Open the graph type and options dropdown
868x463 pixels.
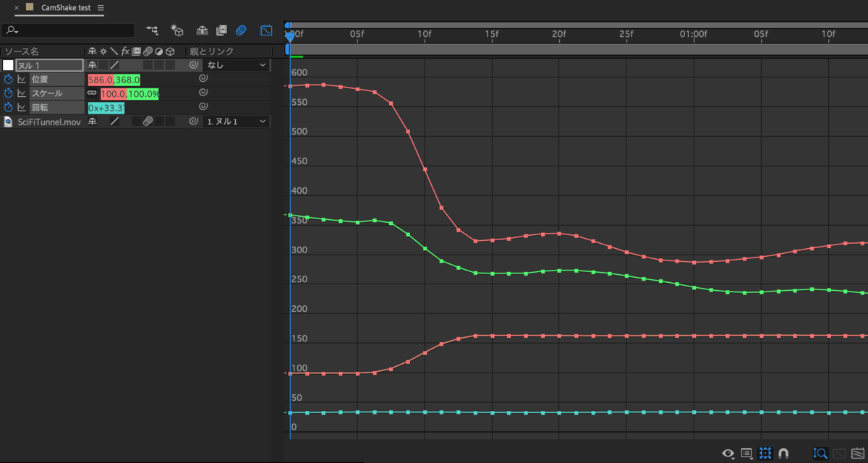[x=747, y=454]
